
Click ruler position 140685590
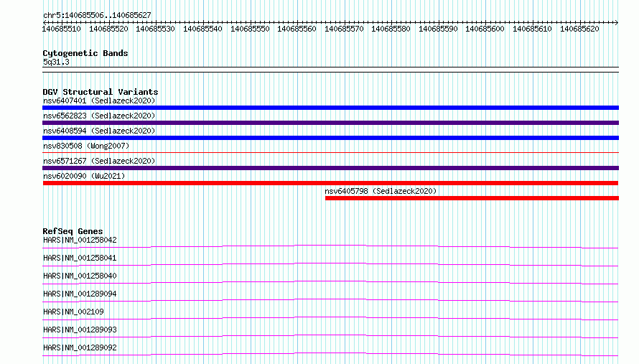(x=438, y=29)
